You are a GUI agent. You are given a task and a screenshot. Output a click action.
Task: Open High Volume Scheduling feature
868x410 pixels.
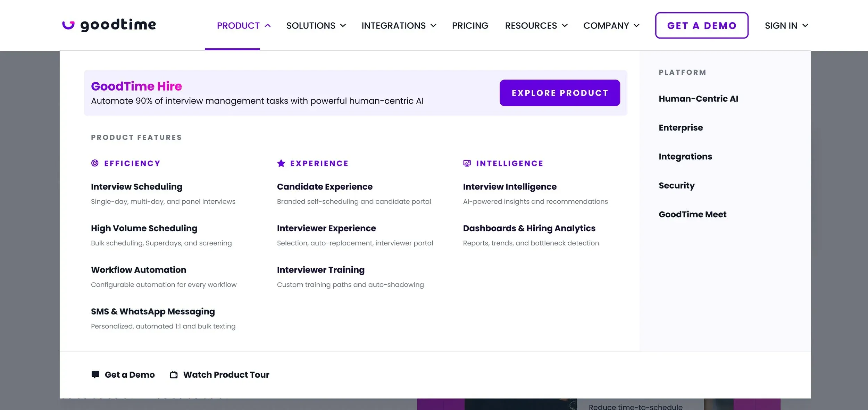[x=144, y=228]
